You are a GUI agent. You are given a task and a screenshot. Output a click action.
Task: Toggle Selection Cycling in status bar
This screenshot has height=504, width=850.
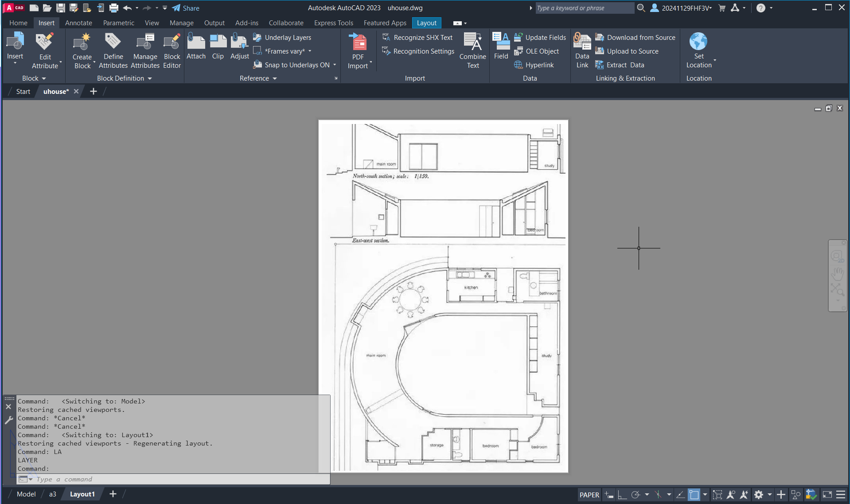click(x=717, y=495)
